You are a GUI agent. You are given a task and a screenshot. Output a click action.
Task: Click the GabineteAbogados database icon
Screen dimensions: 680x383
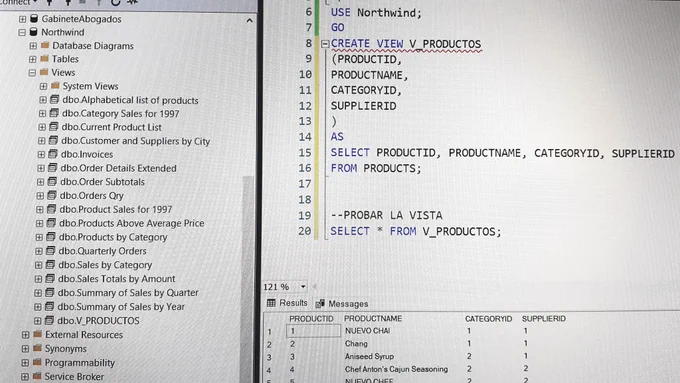34,19
